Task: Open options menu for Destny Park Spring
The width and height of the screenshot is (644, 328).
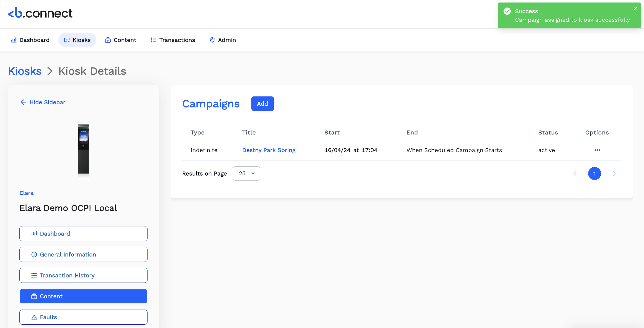Action: [597, 150]
